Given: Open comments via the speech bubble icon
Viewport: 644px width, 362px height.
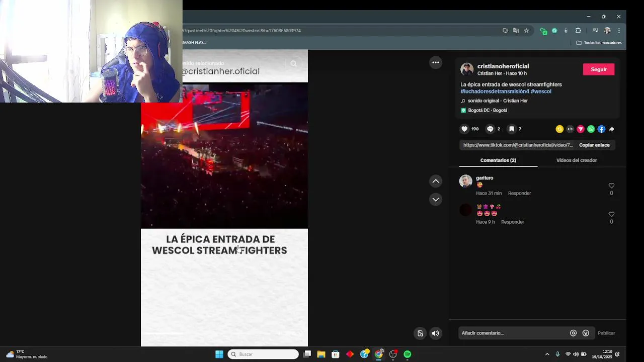Looking at the screenshot, I should (x=490, y=129).
